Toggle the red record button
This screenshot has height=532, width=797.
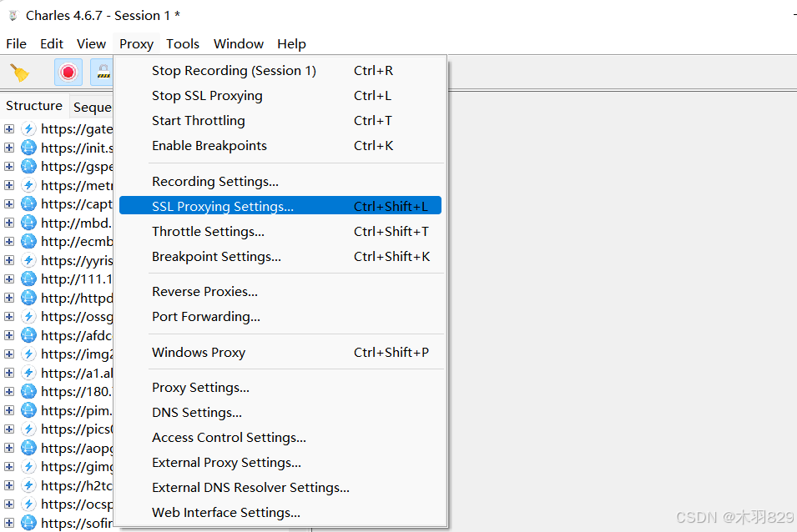68,73
